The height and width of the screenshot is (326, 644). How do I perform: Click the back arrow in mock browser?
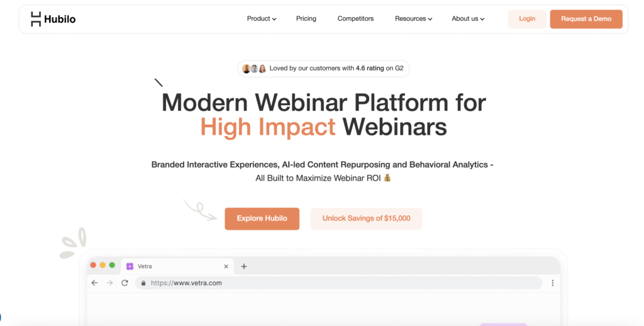(x=95, y=283)
